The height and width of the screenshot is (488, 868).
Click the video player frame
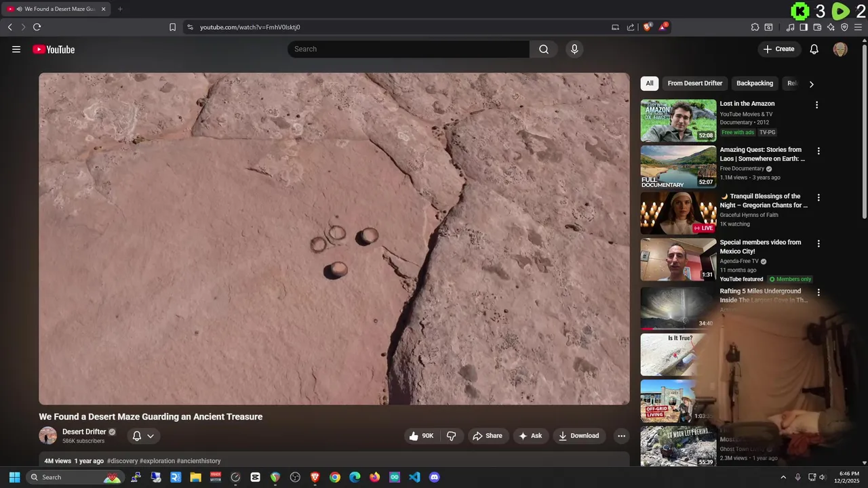click(x=334, y=239)
